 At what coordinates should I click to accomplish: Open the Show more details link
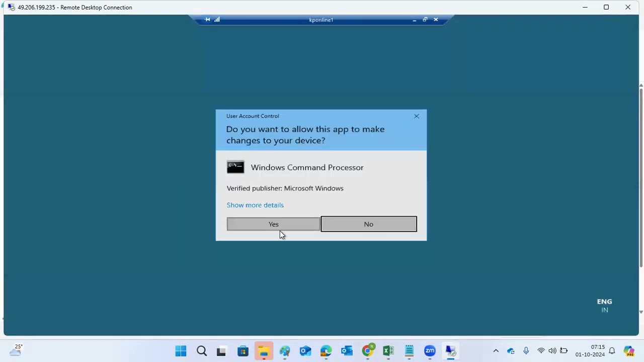(255, 205)
